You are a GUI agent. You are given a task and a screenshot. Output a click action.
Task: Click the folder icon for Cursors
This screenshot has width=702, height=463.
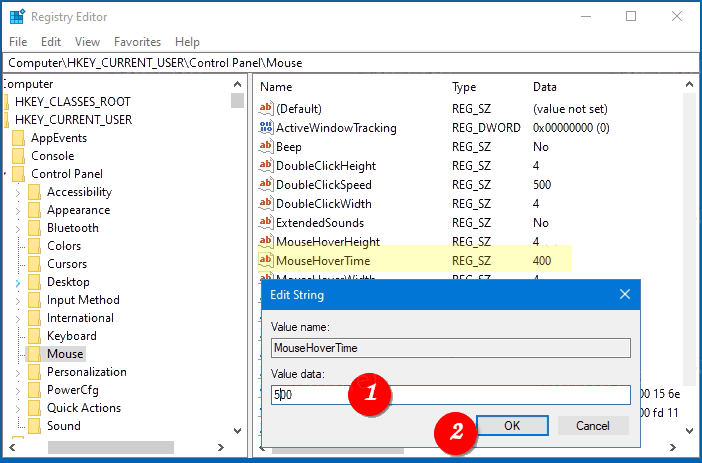(x=34, y=264)
